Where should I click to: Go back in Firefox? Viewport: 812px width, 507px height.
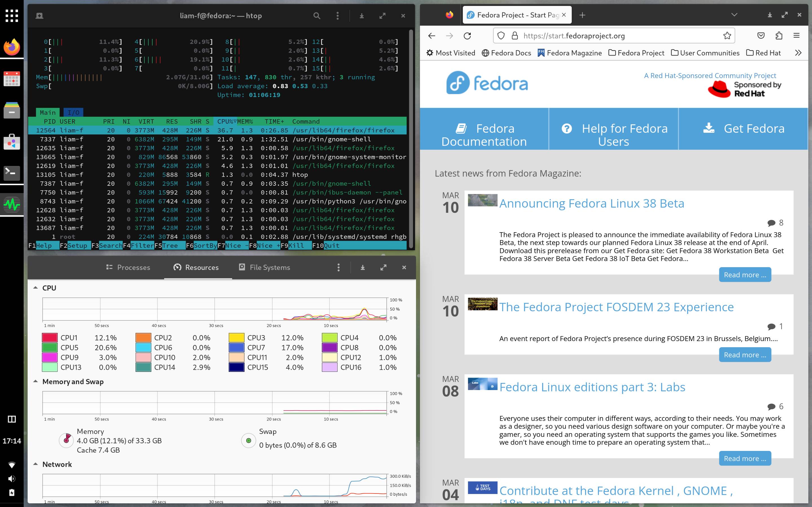tap(432, 36)
